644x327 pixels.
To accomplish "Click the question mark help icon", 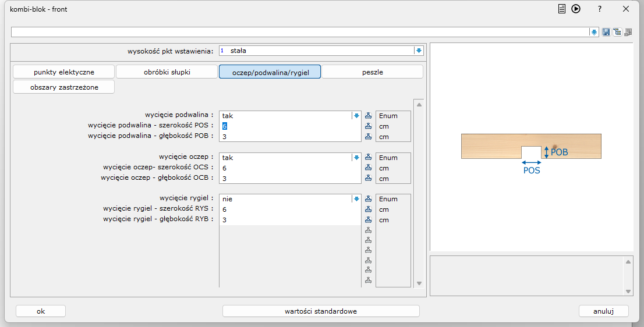I will coord(599,9).
